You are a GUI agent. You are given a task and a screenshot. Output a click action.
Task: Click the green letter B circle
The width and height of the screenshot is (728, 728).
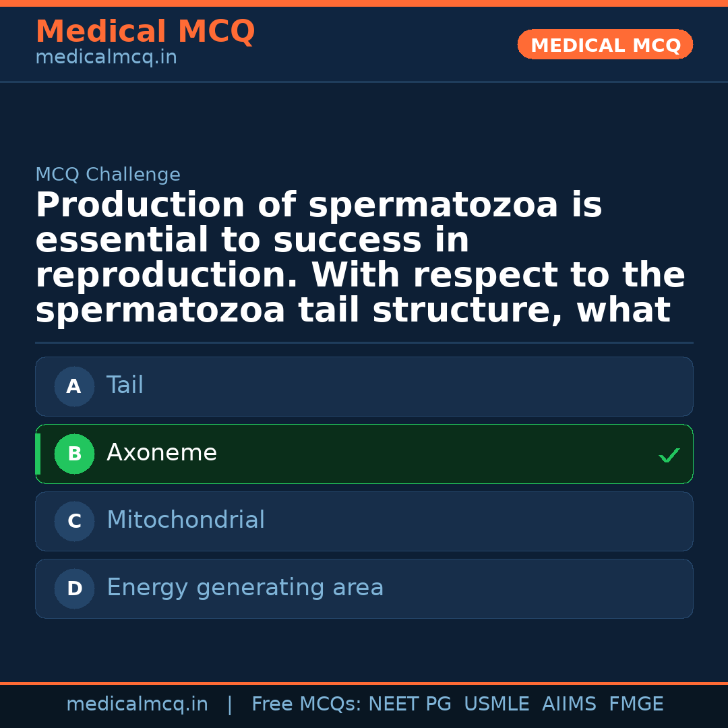[x=74, y=454]
